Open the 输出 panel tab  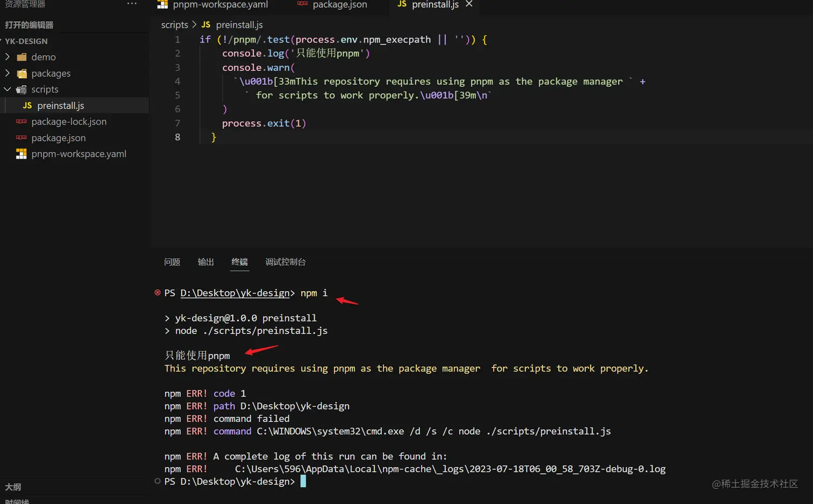pos(206,262)
